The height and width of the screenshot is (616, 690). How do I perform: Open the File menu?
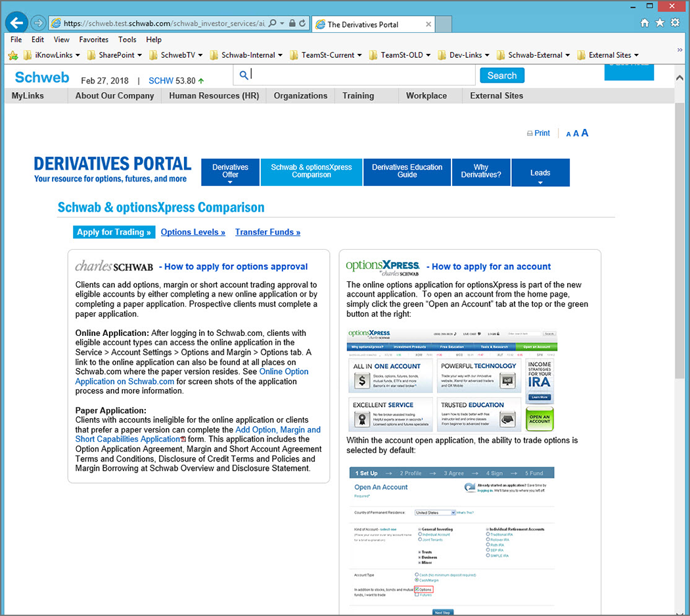(16, 39)
